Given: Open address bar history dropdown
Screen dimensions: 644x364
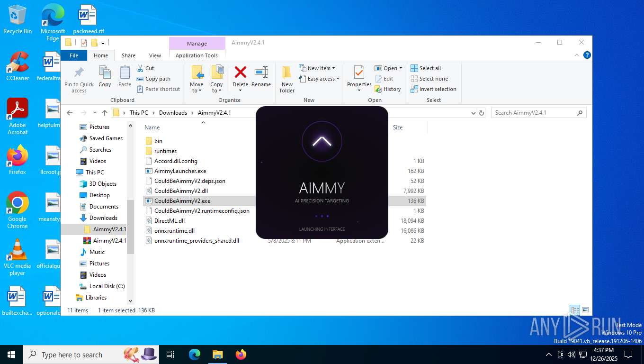Looking at the screenshot, I should (473, 113).
